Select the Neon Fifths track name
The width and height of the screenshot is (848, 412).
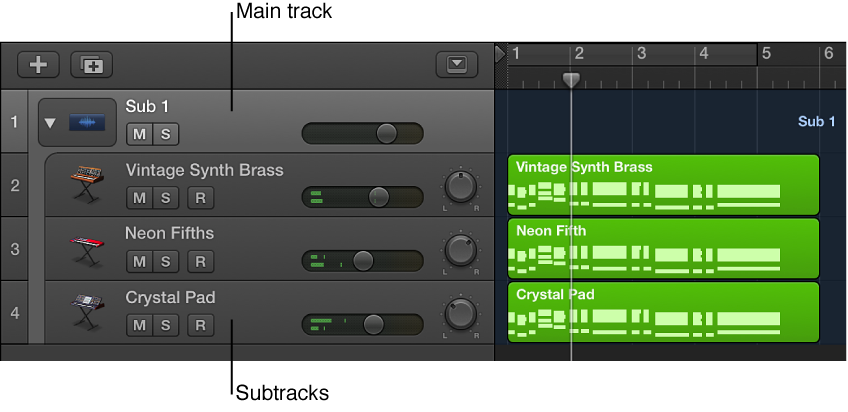click(169, 234)
